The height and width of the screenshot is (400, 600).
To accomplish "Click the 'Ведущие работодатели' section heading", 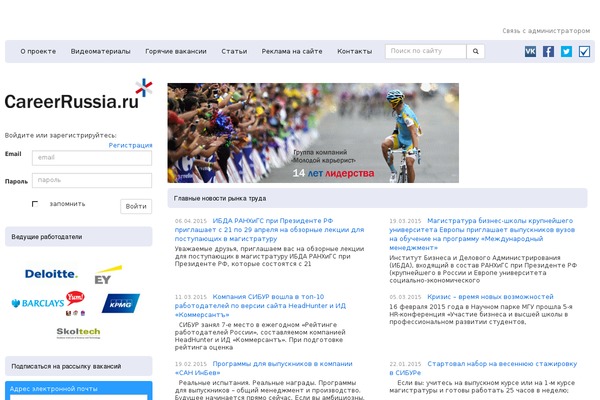I will [47, 237].
